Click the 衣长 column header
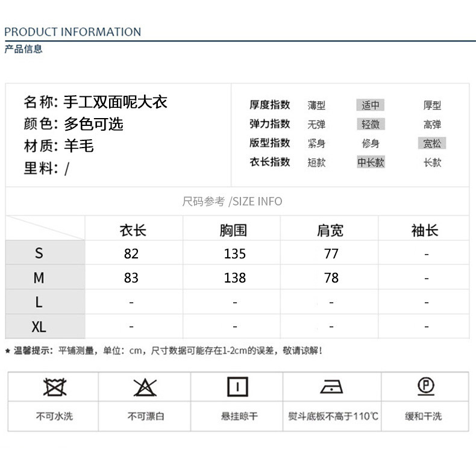The height and width of the screenshot is (453, 476). pos(133,230)
